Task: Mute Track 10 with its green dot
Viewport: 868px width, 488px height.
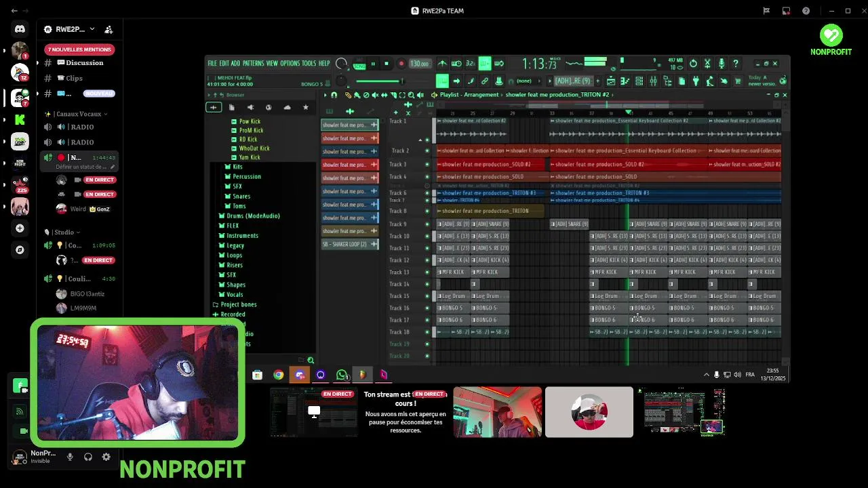Action: (427, 237)
